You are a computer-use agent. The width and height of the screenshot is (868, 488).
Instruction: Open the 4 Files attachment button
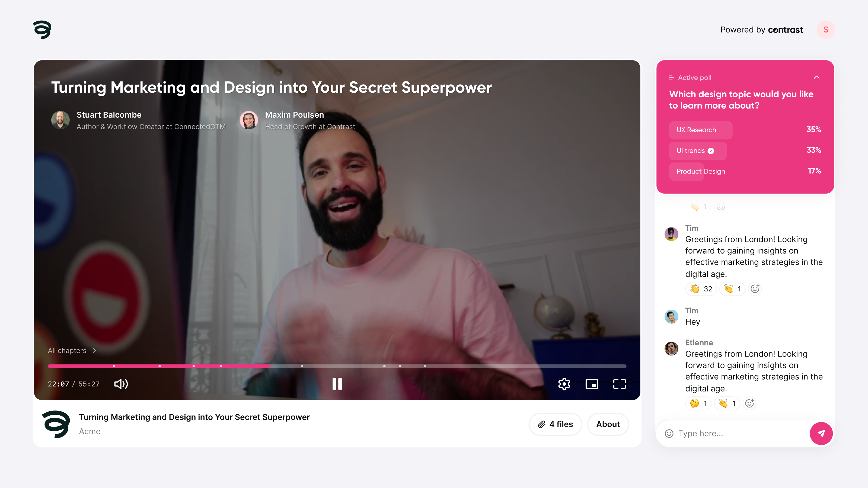(x=555, y=424)
